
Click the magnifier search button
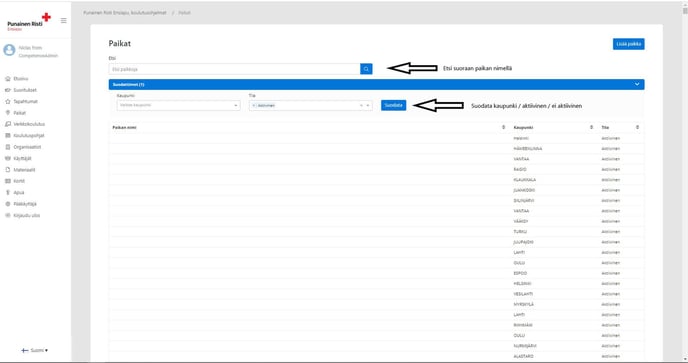tap(366, 69)
